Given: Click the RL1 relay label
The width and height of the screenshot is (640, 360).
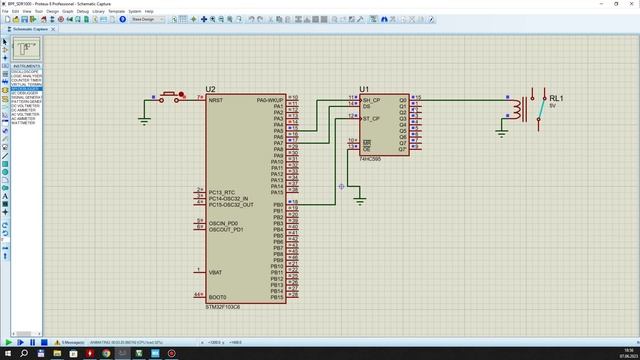Looking at the screenshot, I should [x=556, y=98].
